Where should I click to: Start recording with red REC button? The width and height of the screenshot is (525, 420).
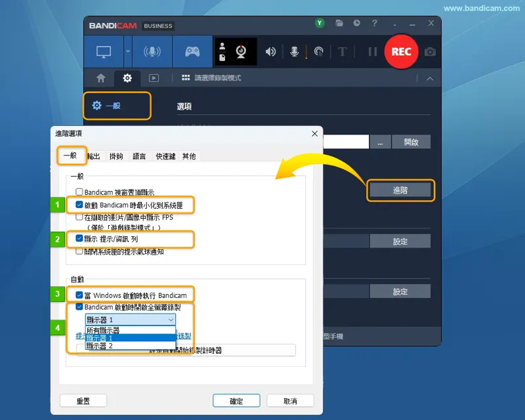click(x=401, y=52)
